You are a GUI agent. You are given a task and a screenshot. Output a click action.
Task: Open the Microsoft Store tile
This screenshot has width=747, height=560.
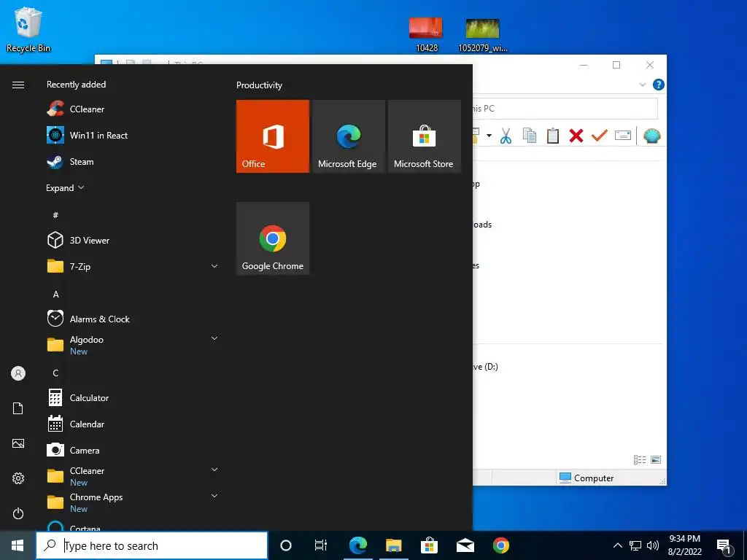pyautogui.click(x=425, y=136)
